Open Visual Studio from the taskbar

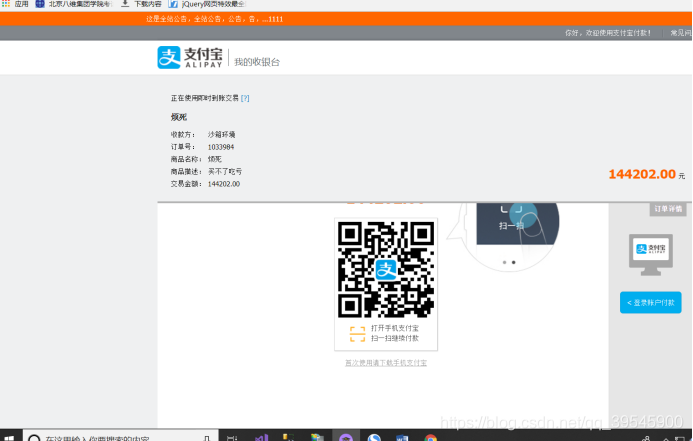point(262,437)
